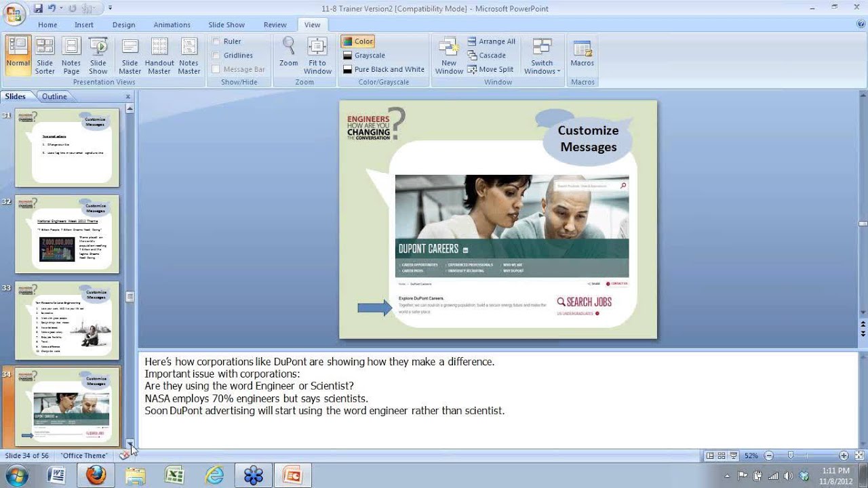Switch to Normal view in ribbon
Viewport: 868px width, 488px height.
tap(18, 56)
